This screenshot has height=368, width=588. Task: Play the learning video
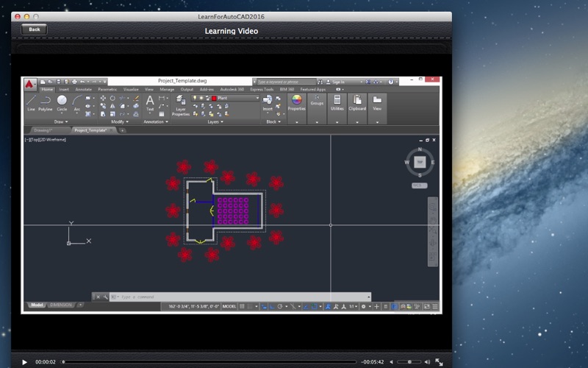point(24,362)
